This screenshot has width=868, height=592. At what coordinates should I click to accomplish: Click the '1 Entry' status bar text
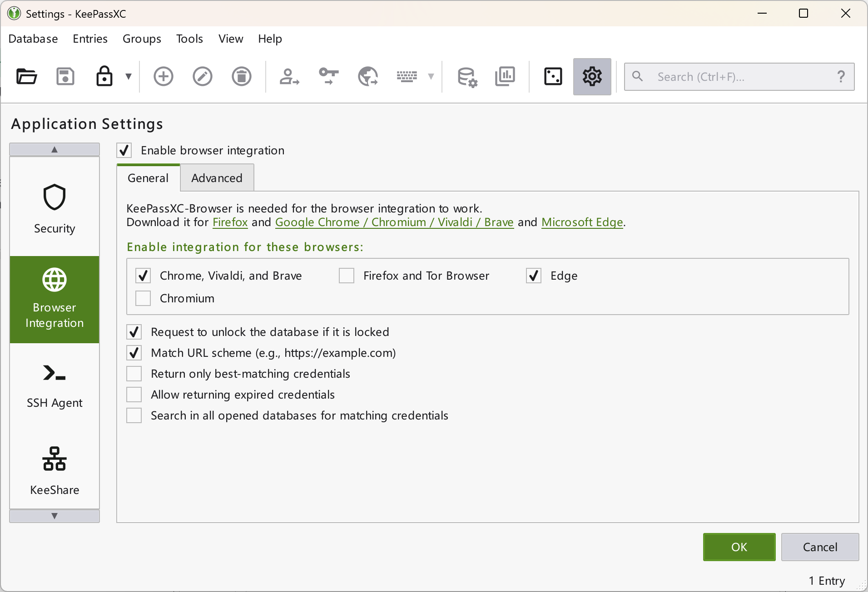[827, 581]
